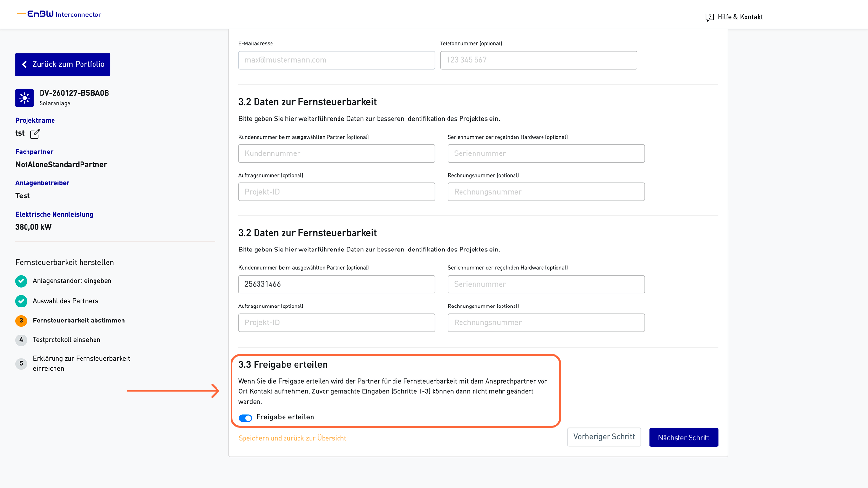Open Testprotokoll einsehen step
Image resolution: width=868 pixels, height=488 pixels.
[x=67, y=340]
